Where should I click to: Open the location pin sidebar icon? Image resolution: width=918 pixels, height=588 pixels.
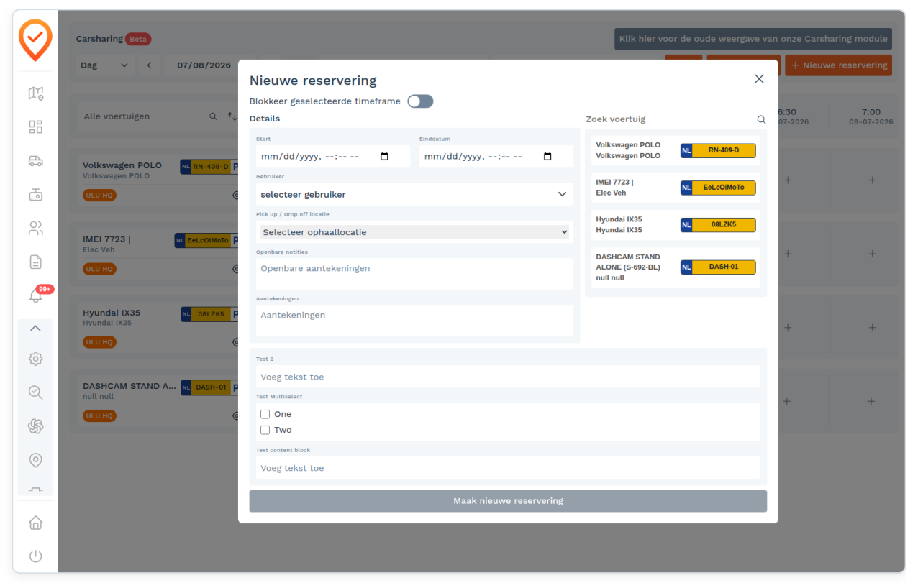point(35,460)
